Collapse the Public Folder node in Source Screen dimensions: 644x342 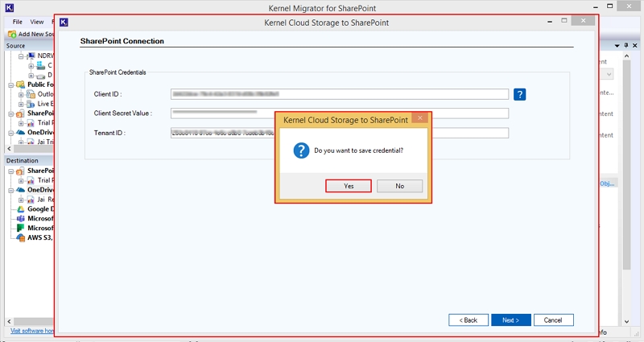[11, 85]
